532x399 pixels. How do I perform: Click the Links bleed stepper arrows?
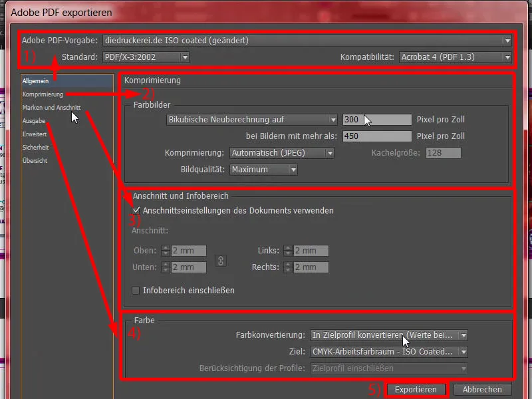point(288,251)
